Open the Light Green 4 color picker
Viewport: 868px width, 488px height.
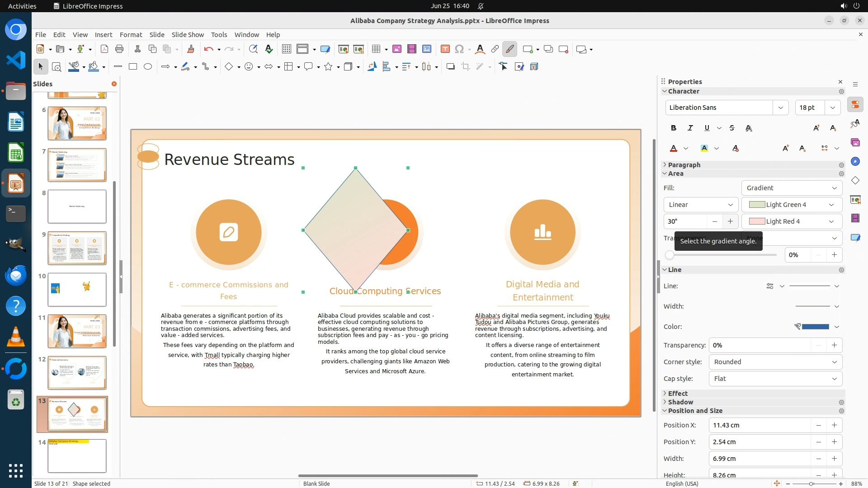point(791,205)
